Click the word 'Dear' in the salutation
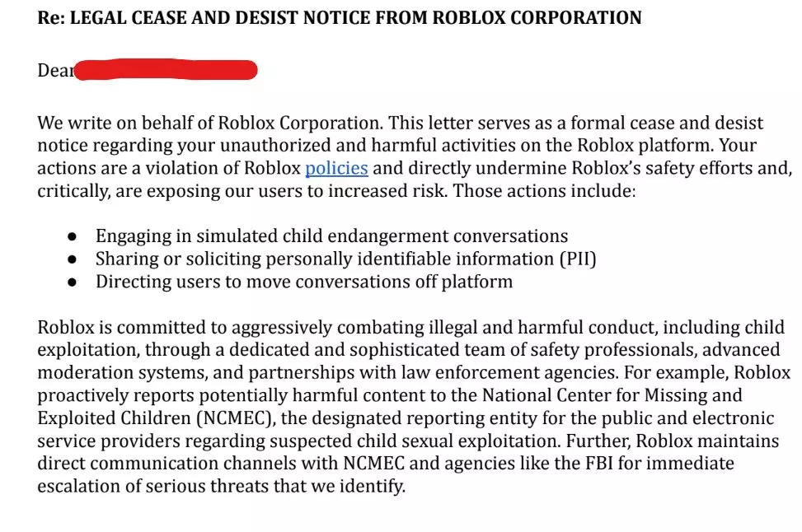 55,70
